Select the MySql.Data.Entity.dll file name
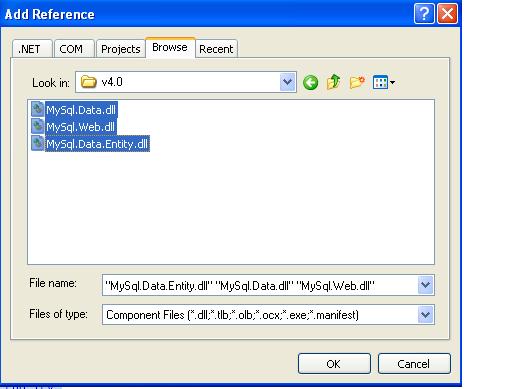Image resolution: width=512 pixels, height=389 pixels. 97,144
